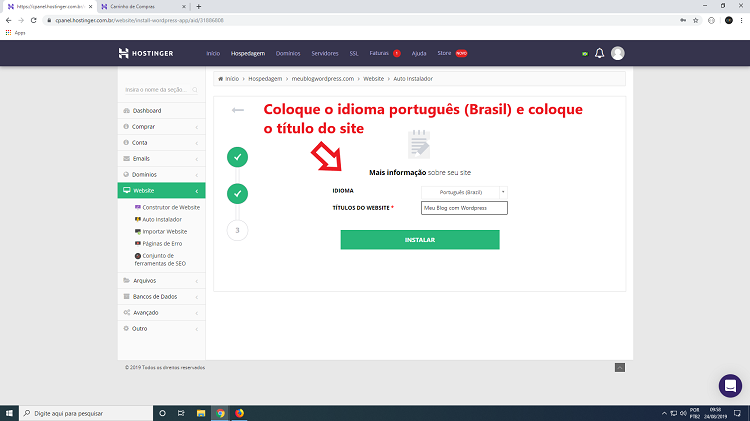This screenshot has width=750, height=421.
Task: Click the scroll-to-top arrow in footer
Action: (620, 367)
